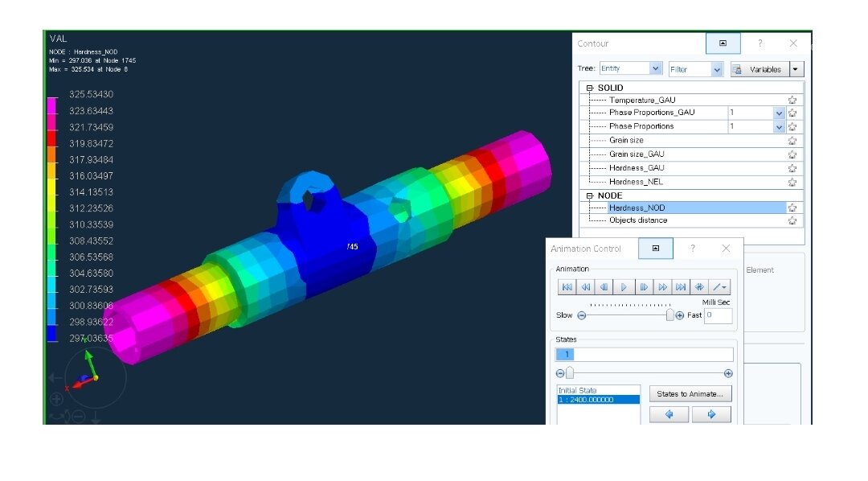Favorite Hardness_GAU with star icon
868x481 pixels.
[792, 168]
